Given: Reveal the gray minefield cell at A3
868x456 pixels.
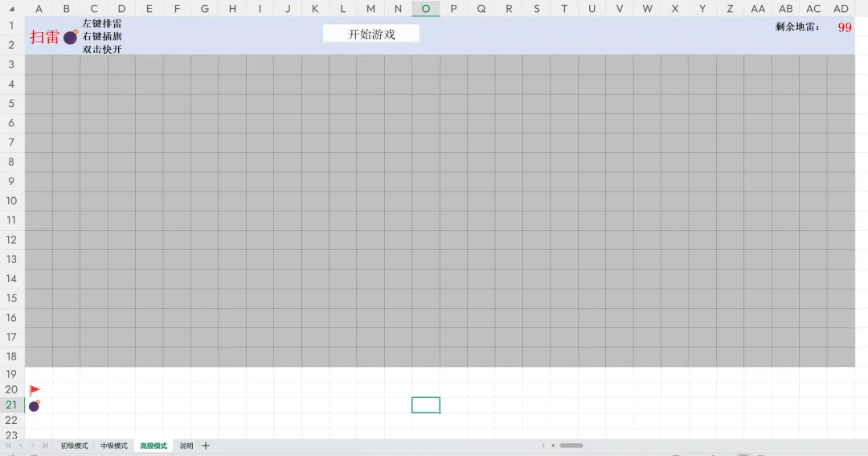Looking at the screenshot, I should click(x=39, y=64).
